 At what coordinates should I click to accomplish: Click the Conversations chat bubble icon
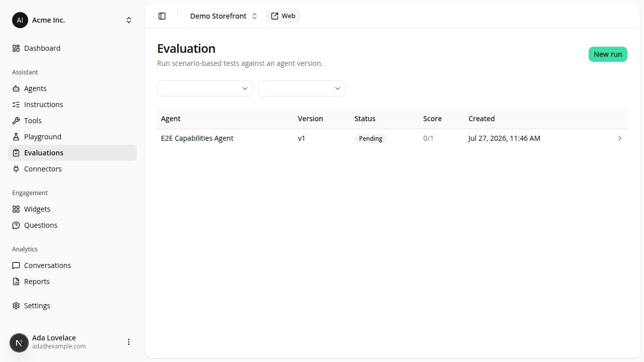pos(16,265)
